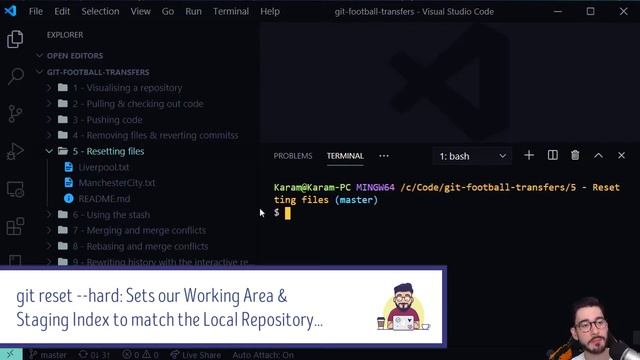Expand folder '3 - Pushing code'

108,120
